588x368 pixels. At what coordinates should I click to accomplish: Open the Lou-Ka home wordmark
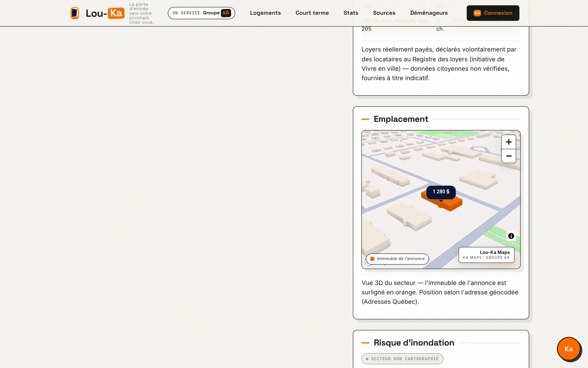105,13
